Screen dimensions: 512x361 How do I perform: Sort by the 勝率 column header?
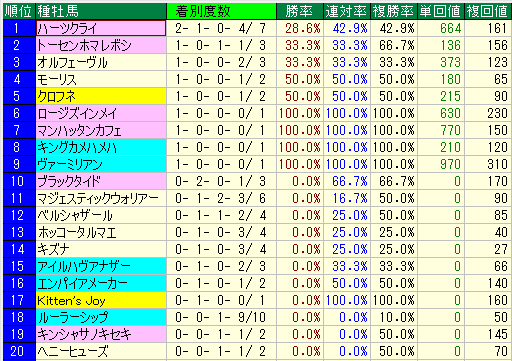click(300, 11)
